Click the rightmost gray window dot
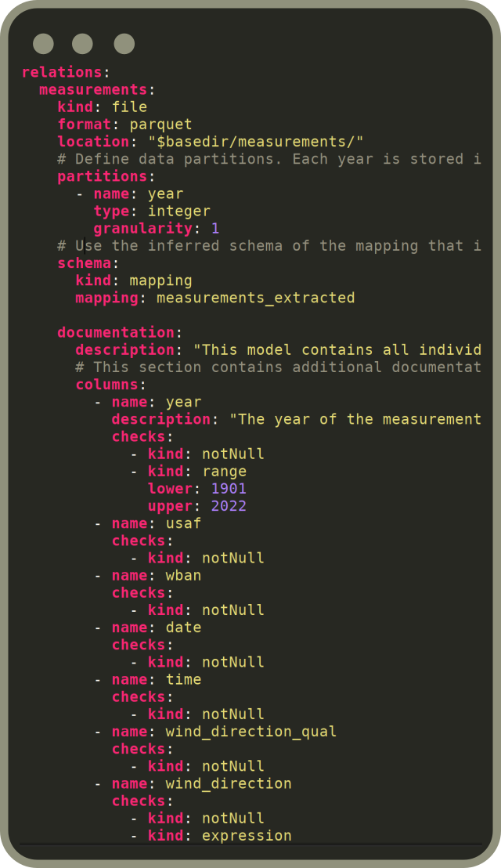501x868 pixels. pos(124,44)
